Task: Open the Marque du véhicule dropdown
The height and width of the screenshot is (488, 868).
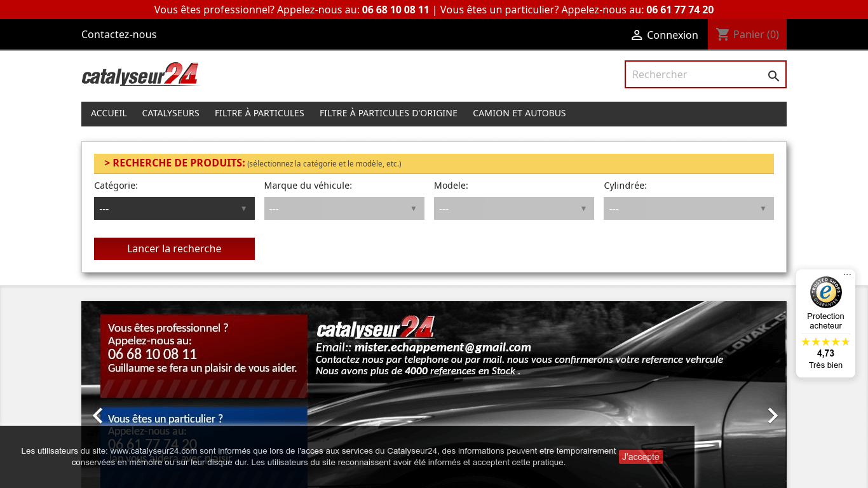Action: point(344,208)
